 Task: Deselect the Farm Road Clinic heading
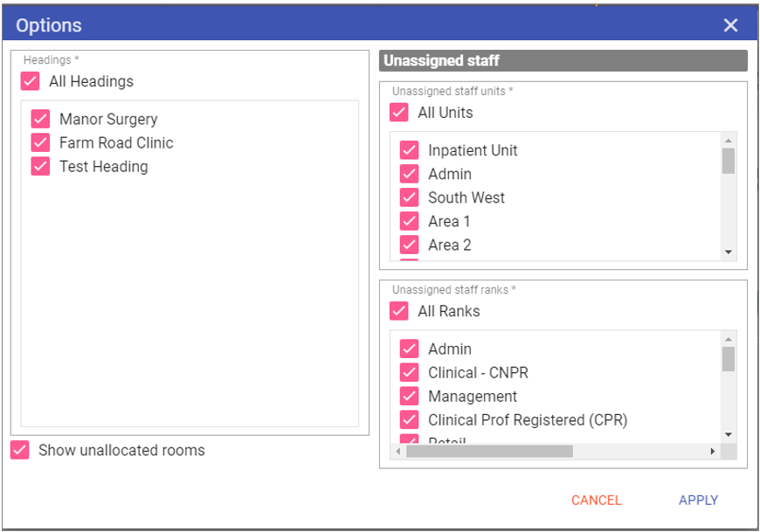coord(40,142)
